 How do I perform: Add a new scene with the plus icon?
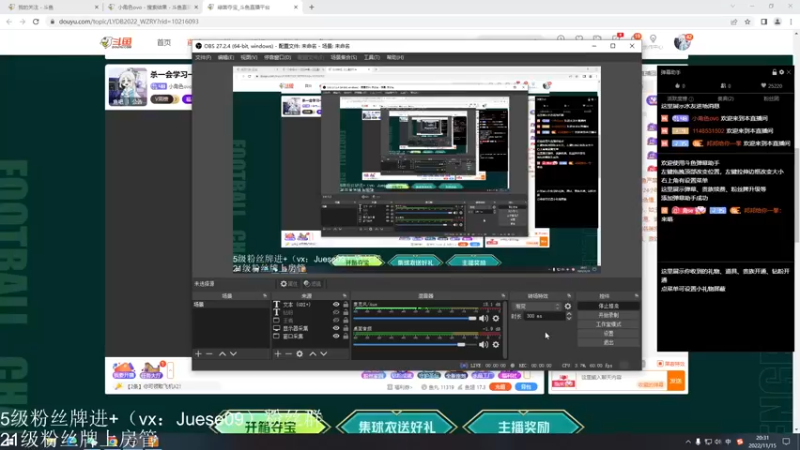point(198,354)
